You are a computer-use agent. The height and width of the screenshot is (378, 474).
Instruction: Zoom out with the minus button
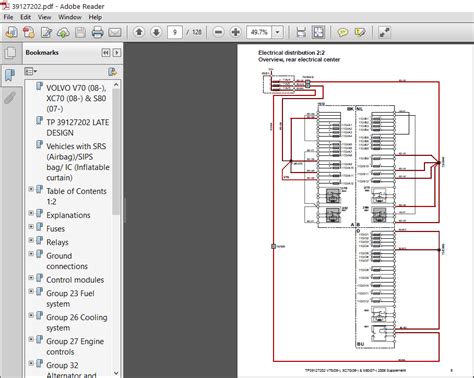pos(218,32)
